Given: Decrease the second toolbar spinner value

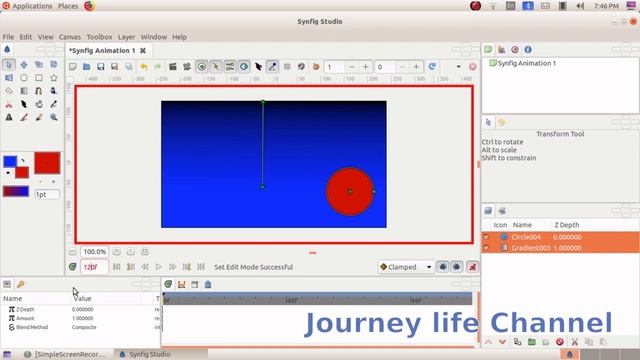Looking at the screenshot, I should click(x=402, y=67).
